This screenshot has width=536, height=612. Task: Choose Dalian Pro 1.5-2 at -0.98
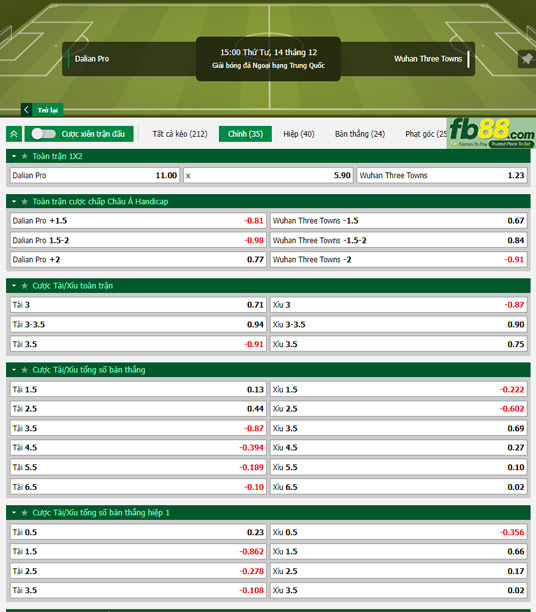tap(138, 240)
